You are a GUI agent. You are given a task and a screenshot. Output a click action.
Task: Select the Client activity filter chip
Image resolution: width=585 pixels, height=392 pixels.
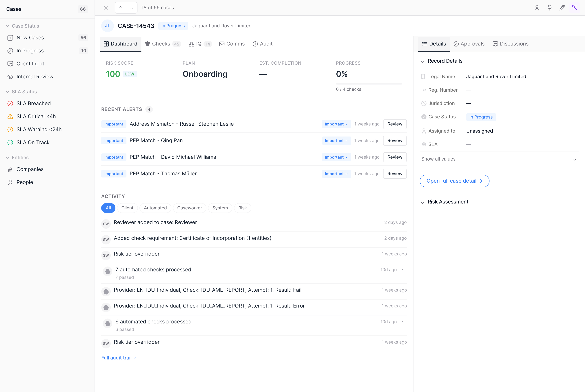127,208
